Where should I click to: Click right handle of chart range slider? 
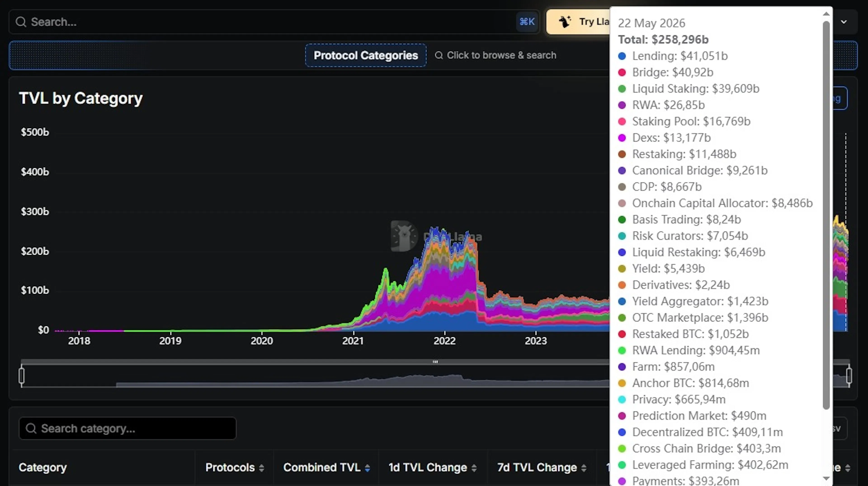849,375
